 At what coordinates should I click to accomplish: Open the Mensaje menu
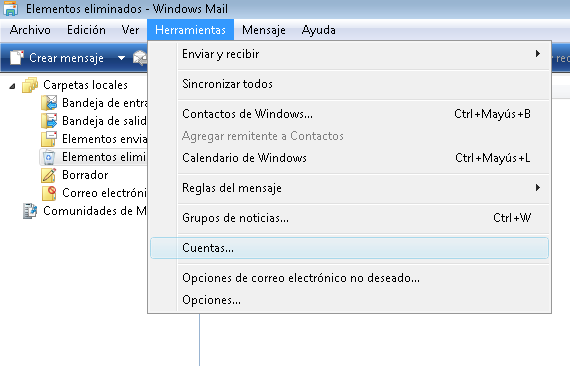point(264,30)
